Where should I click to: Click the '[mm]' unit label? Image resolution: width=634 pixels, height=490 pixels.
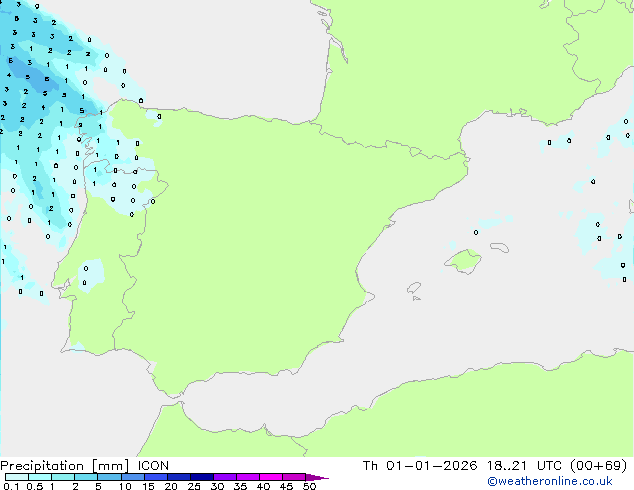coord(110,466)
